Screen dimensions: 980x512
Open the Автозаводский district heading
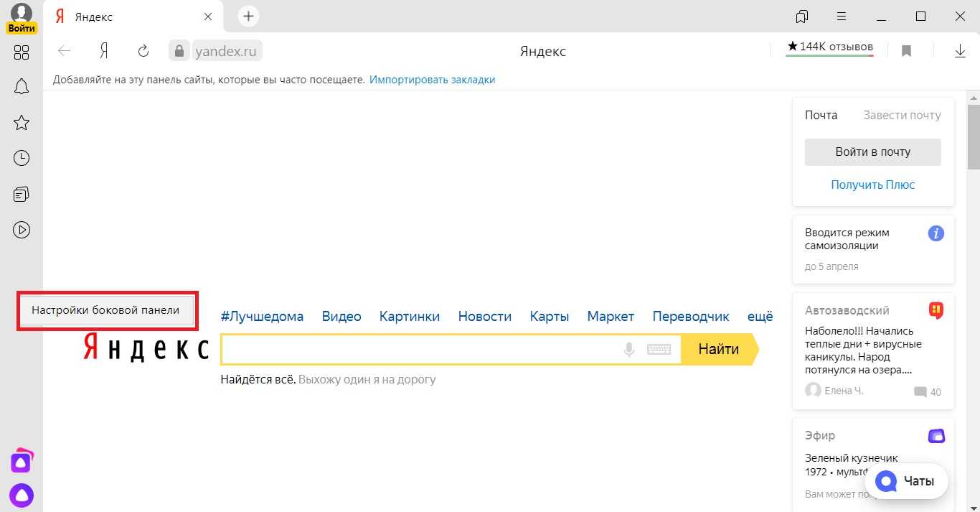847,310
